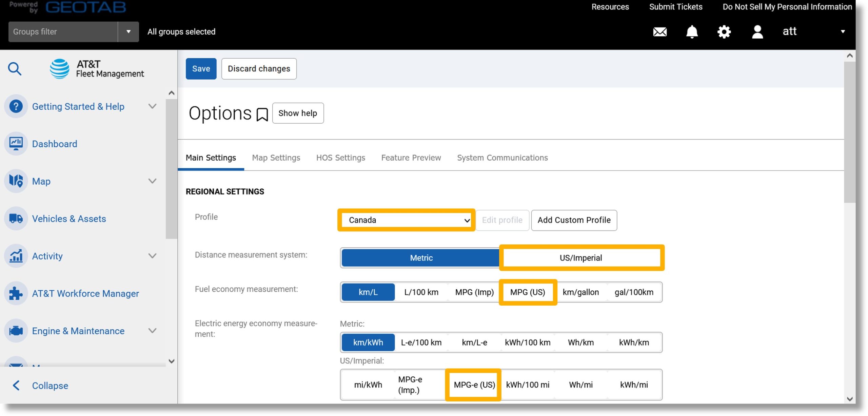Switch to HOS Settings tab

[340, 158]
